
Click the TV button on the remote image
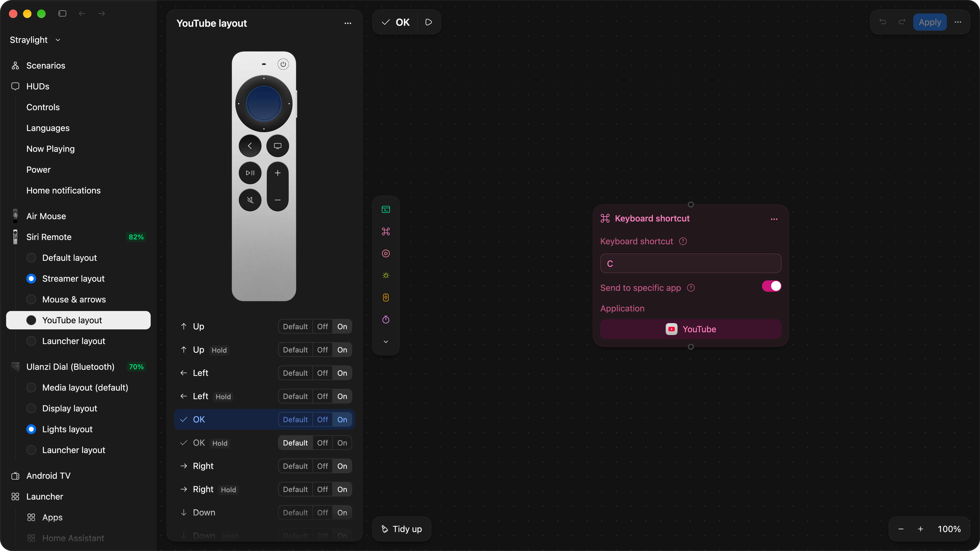click(x=278, y=146)
